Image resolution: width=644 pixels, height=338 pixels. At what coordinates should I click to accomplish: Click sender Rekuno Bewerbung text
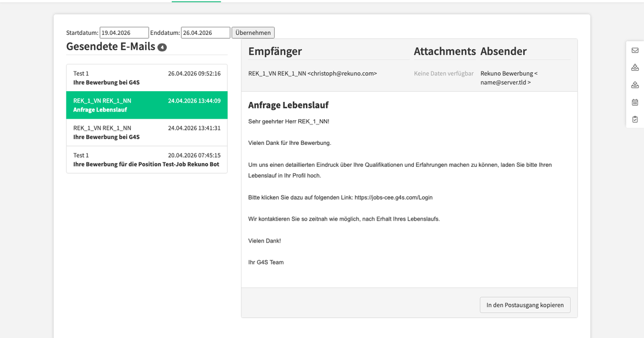click(x=509, y=78)
